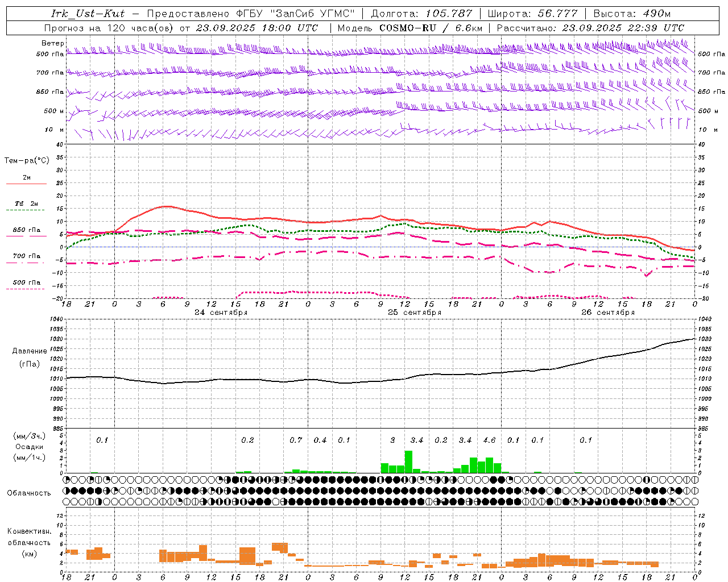Click the Осадки precipitation panel label
728x582 pixels.
pos(29,447)
